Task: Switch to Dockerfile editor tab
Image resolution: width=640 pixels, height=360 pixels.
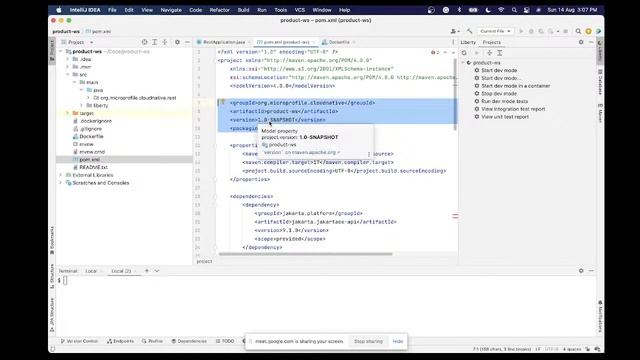Action: pyautogui.click(x=339, y=42)
